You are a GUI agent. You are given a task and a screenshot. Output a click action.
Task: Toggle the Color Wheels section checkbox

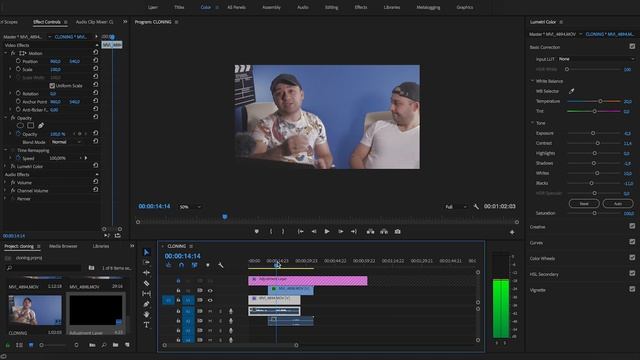(x=632, y=258)
